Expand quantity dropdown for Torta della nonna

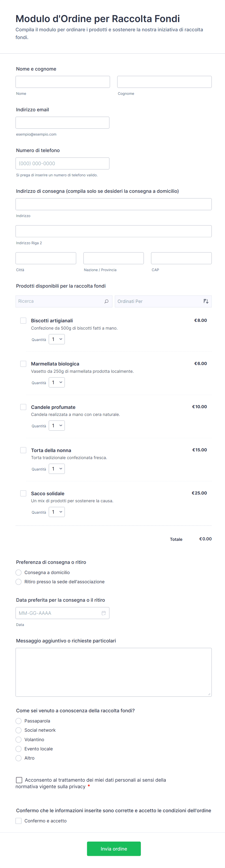[x=57, y=469]
